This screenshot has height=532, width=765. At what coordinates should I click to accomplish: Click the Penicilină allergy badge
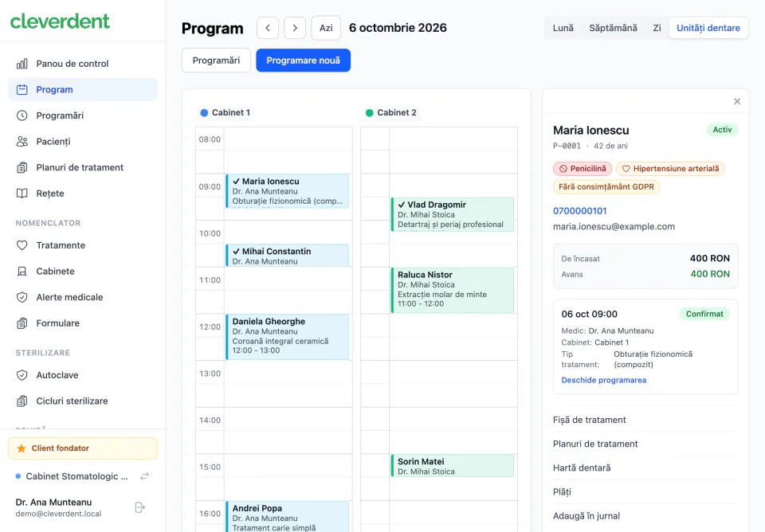point(583,169)
